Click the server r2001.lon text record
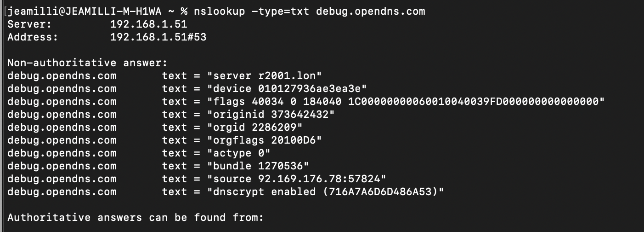The height and width of the screenshot is (232, 644). pyautogui.click(x=265, y=76)
